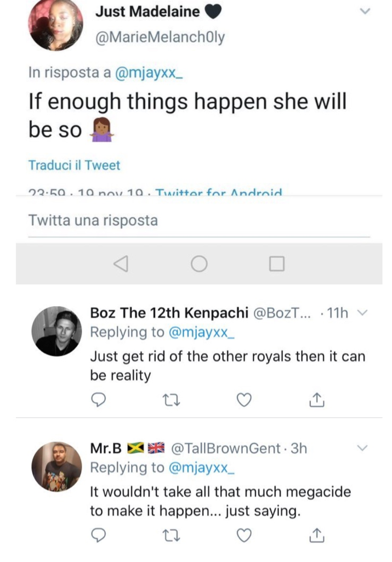The height and width of the screenshot is (562, 392).
Task: Retweet Boz The 12th Kenpachi's tweet
Action: [x=171, y=401]
